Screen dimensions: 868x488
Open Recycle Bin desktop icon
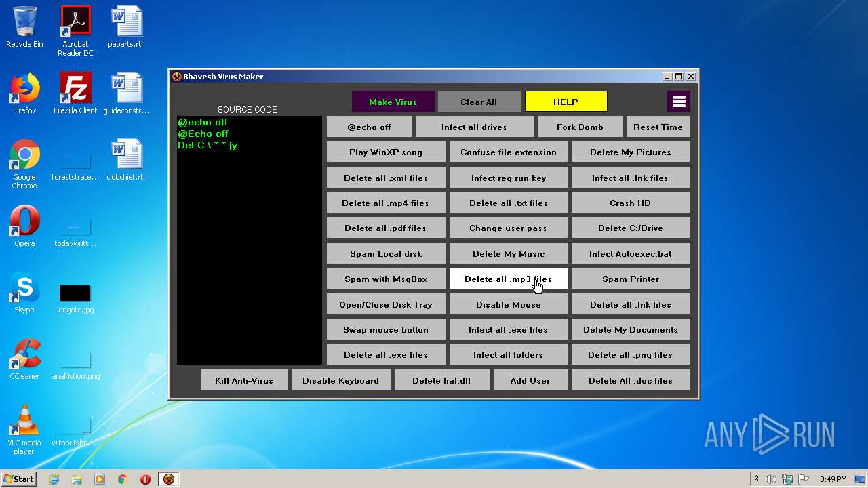click(24, 27)
